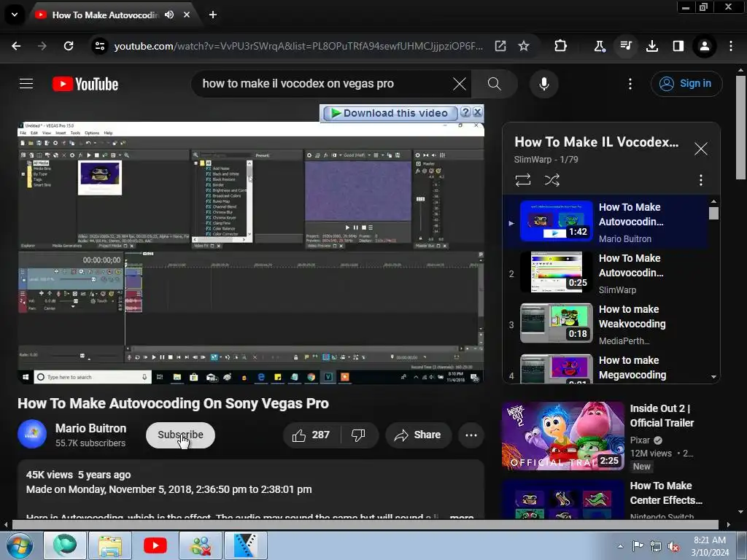Click Sign in button

click(x=686, y=84)
